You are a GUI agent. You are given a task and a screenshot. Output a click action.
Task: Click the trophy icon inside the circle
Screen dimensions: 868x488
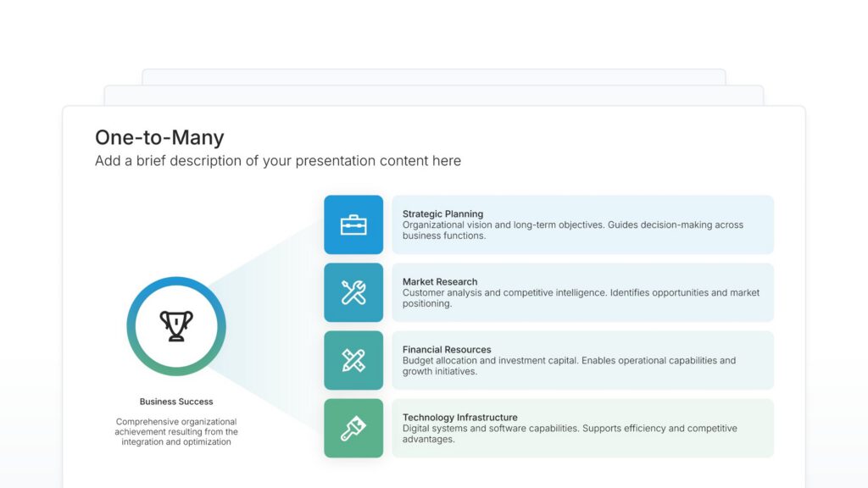tap(176, 326)
